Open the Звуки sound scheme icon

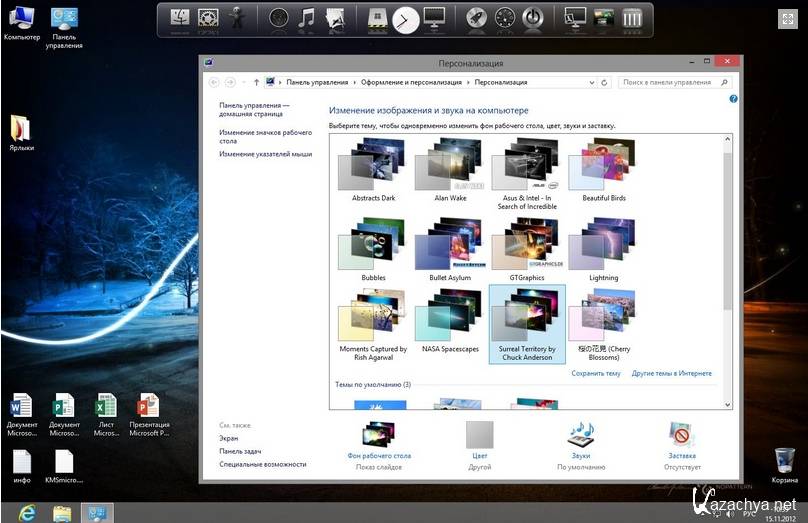click(x=581, y=435)
